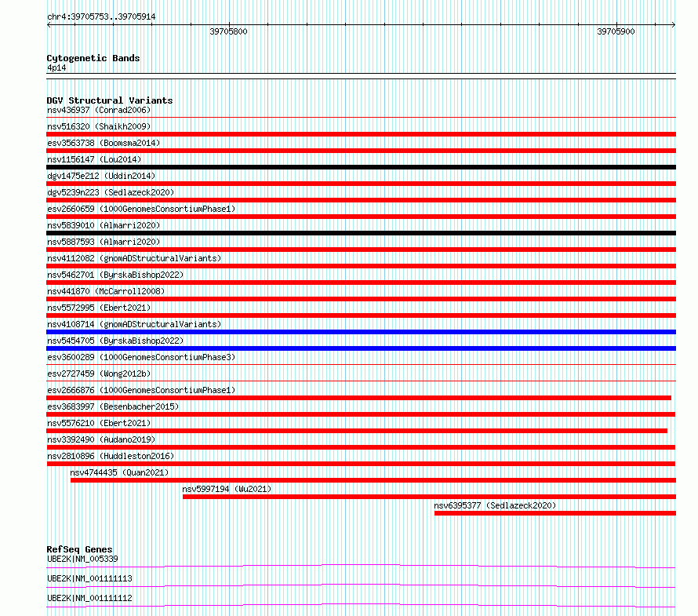Click the Cytogenetic Bands track heading
Image resolution: width=698 pixels, height=616 pixels.
click(x=93, y=58)
